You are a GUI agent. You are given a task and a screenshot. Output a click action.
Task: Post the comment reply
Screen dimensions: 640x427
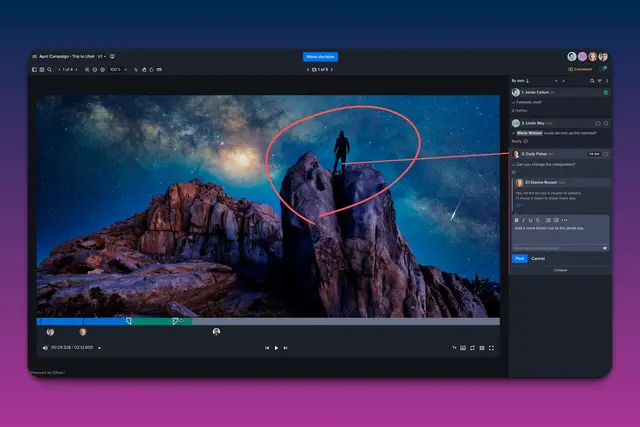[x=519, y=258]
